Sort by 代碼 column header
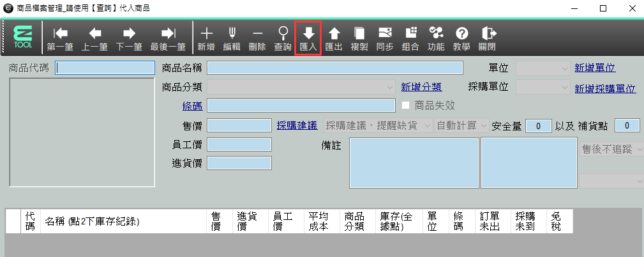This screenshot has width=644, height=257. coord(31,221)
